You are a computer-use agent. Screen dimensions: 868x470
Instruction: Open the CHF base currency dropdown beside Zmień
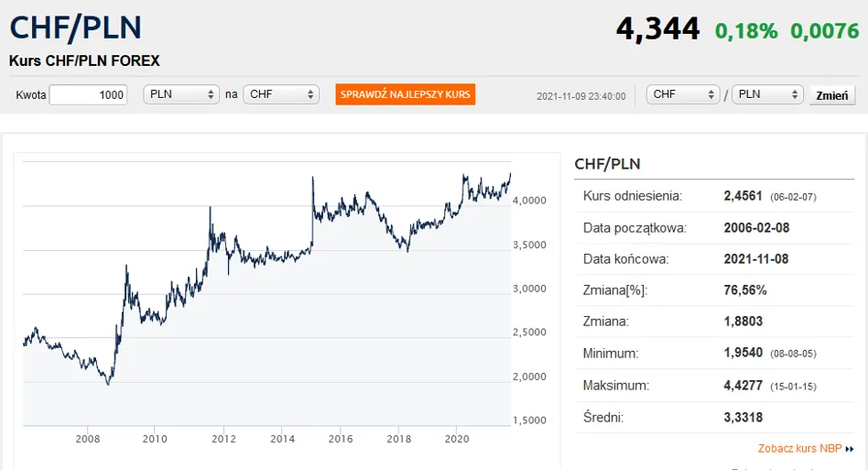683,94
